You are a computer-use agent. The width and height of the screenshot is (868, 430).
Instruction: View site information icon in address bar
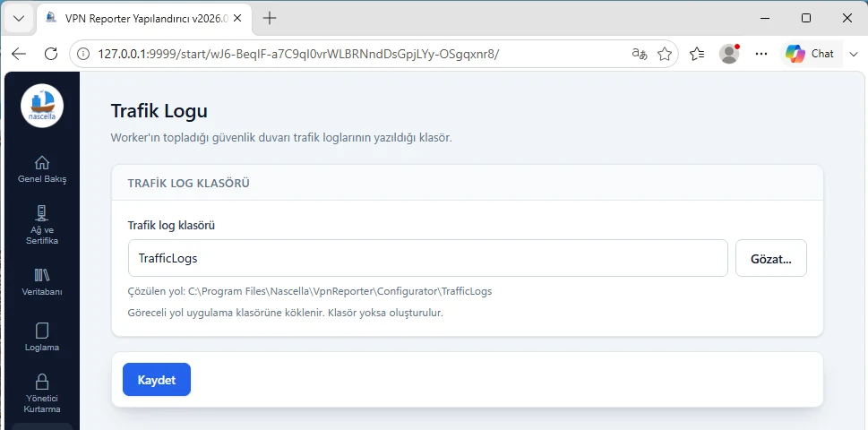(83, 54)
